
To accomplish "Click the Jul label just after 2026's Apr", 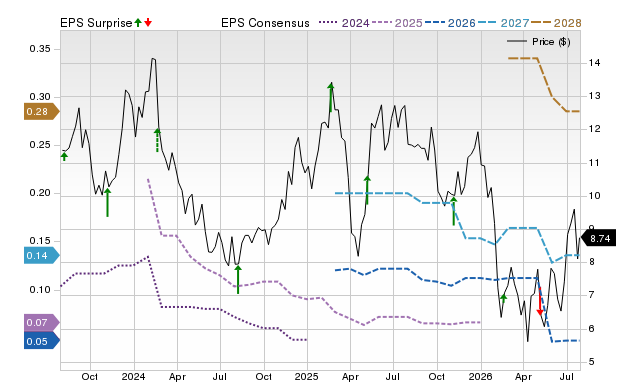I will (566, 376).
